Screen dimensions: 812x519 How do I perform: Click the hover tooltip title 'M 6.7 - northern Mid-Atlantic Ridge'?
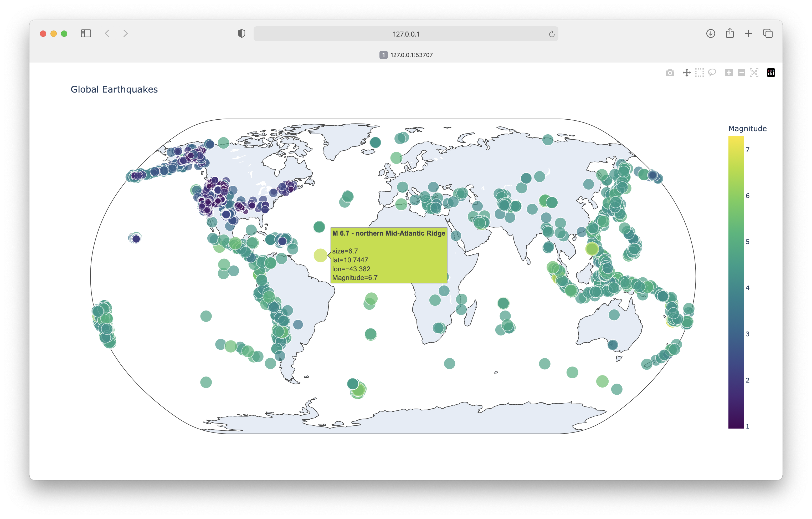[x=388, y=233]
